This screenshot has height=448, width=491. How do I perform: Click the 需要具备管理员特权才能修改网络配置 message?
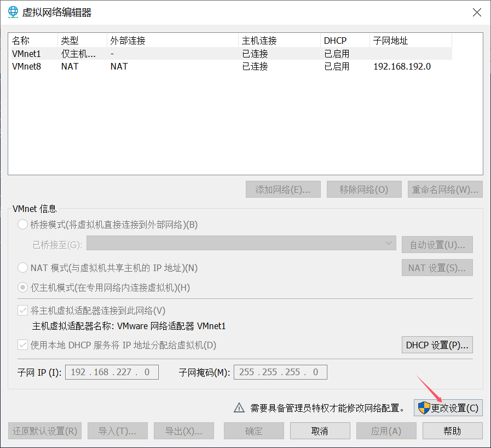tap(327, 408)
